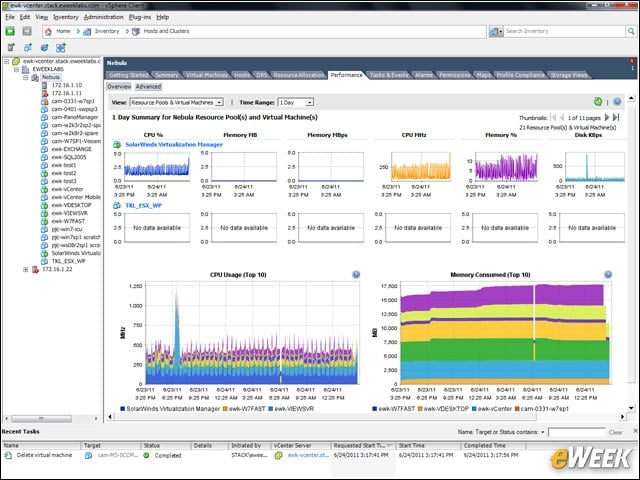Go to next thumbnail page arrow

607,118
